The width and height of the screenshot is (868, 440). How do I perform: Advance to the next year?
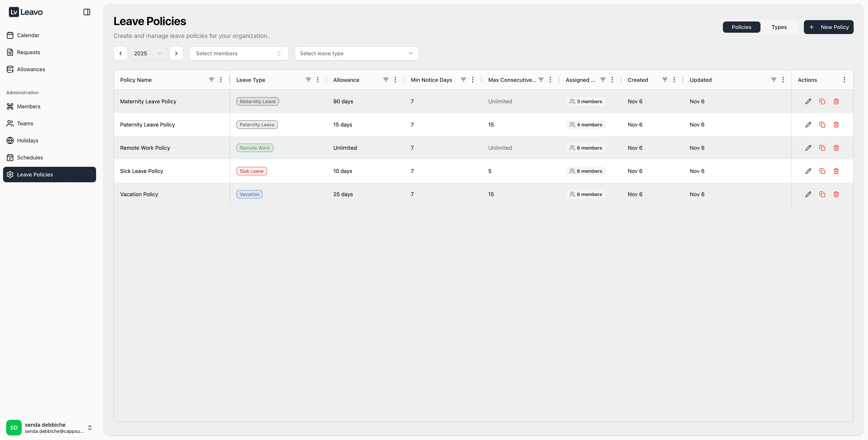[x=176, y=54]
